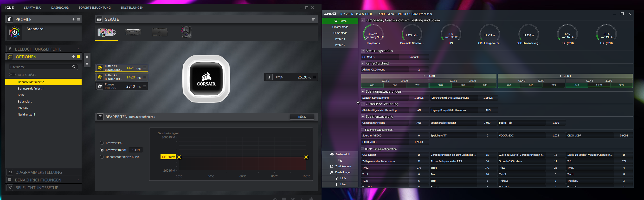Click the BELEUCHTUNGSEFFEKTE lightning bolt icon

click(x=10, y=49)
